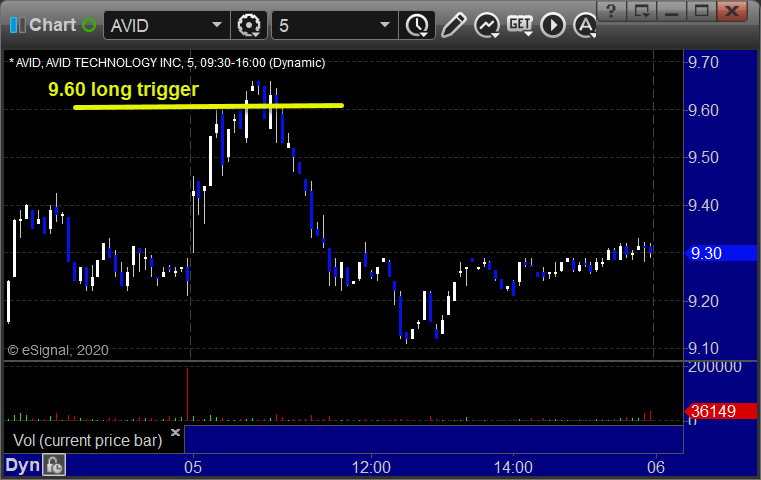Click the play replay button
The width and height of the screenshot is (761, 480).
click(553, 25)
